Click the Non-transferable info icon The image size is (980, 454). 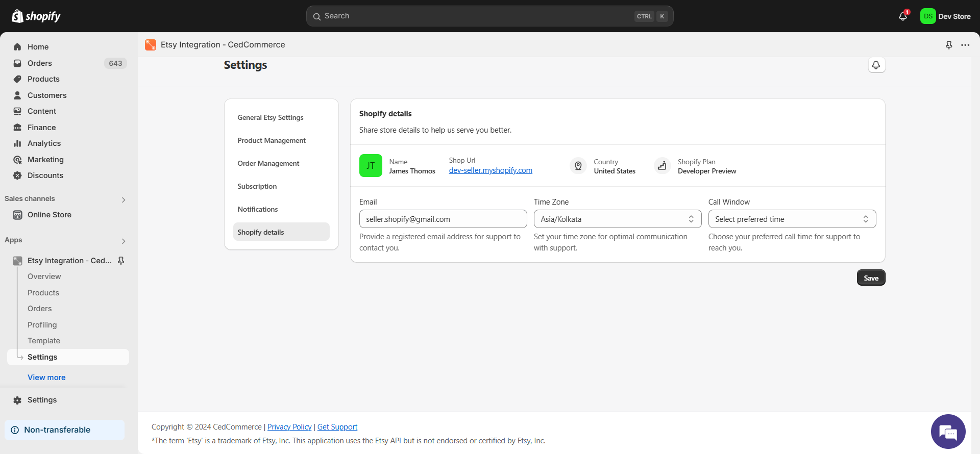pyautogui.click(x=15, y=430)
